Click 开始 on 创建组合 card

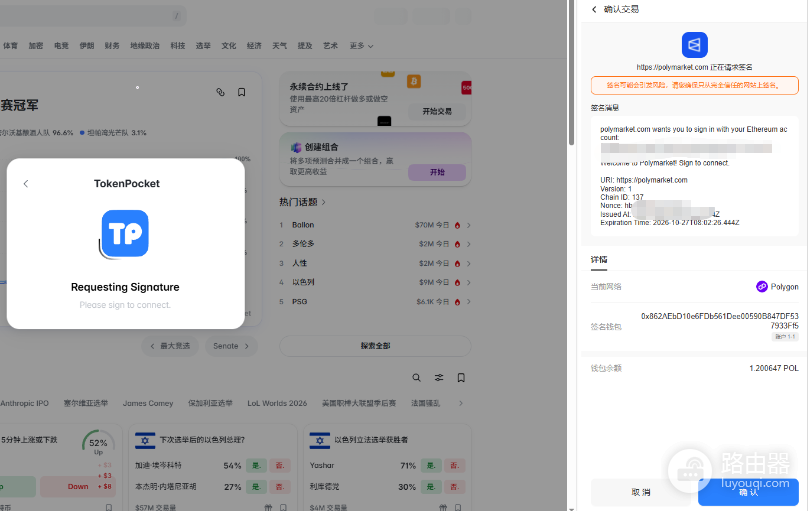point(437,172)
